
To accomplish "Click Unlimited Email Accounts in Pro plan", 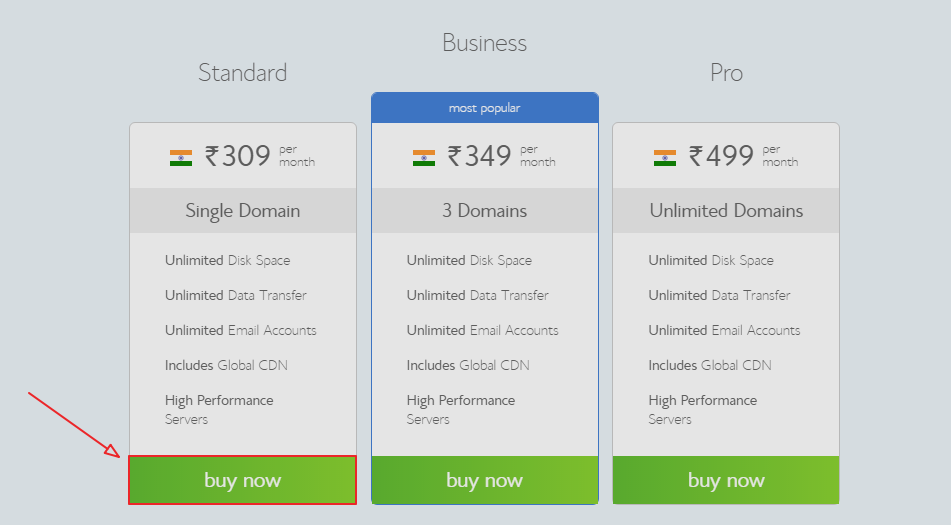I will point(724,330).
